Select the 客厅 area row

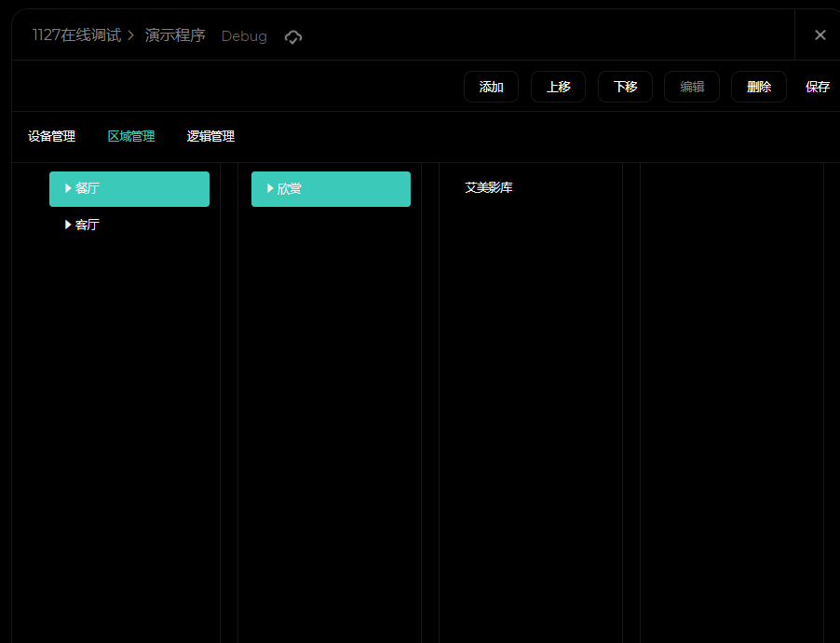129,225
